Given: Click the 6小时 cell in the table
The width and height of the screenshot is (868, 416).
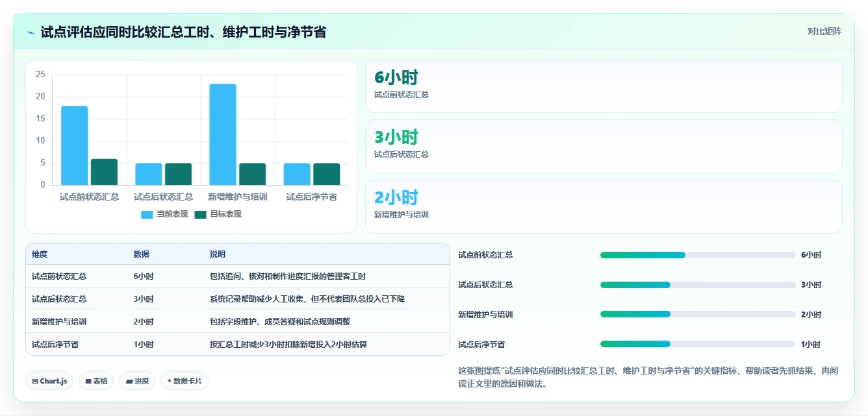Looking at the screenshot, I should click(x=144, y=276).
